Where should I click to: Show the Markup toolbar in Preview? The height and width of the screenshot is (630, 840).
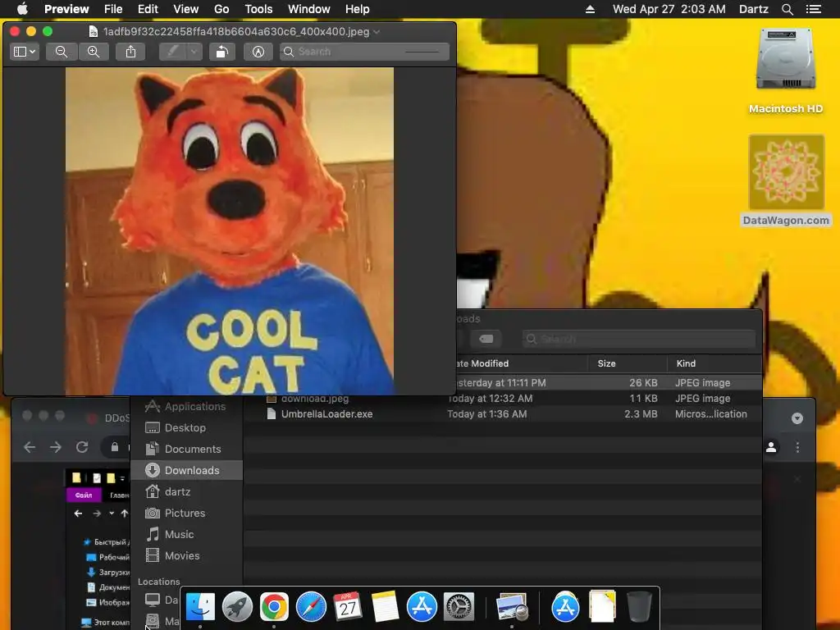[258, 52]
